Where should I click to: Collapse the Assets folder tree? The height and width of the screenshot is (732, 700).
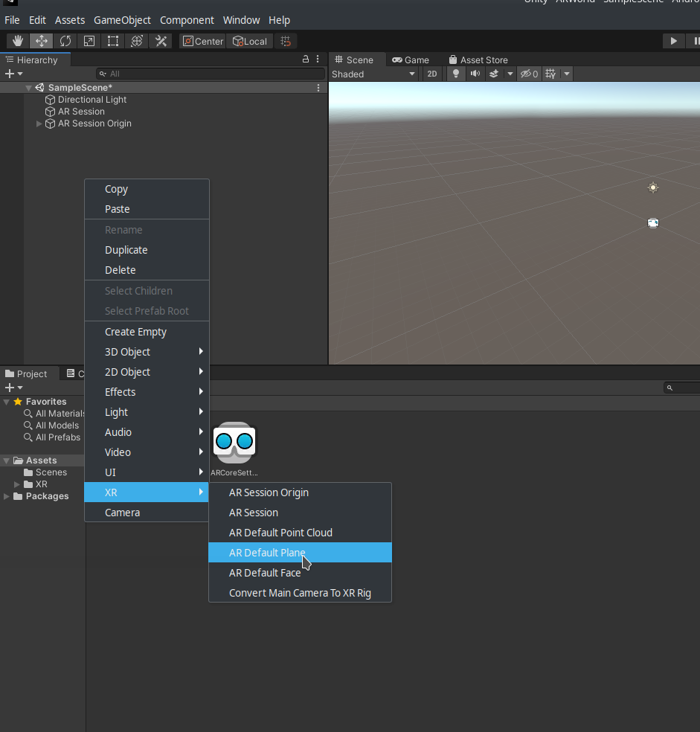[7, 460]
